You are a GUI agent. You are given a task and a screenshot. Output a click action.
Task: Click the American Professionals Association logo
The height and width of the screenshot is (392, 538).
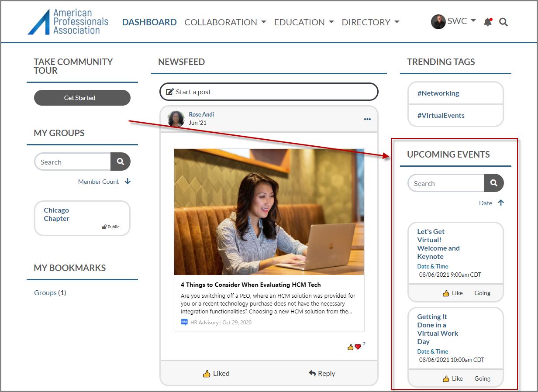pos(68,21)
